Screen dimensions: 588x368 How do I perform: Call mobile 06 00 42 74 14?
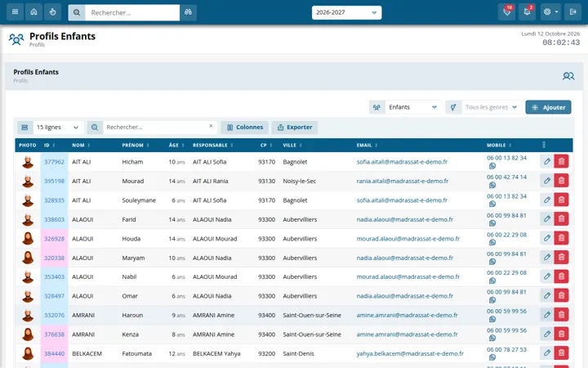point(506,177)
